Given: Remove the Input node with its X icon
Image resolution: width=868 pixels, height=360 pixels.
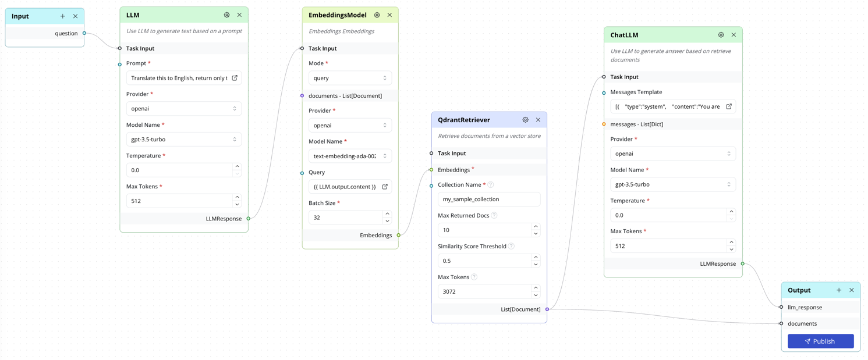Looking at the screenshot, I should 75,16.
